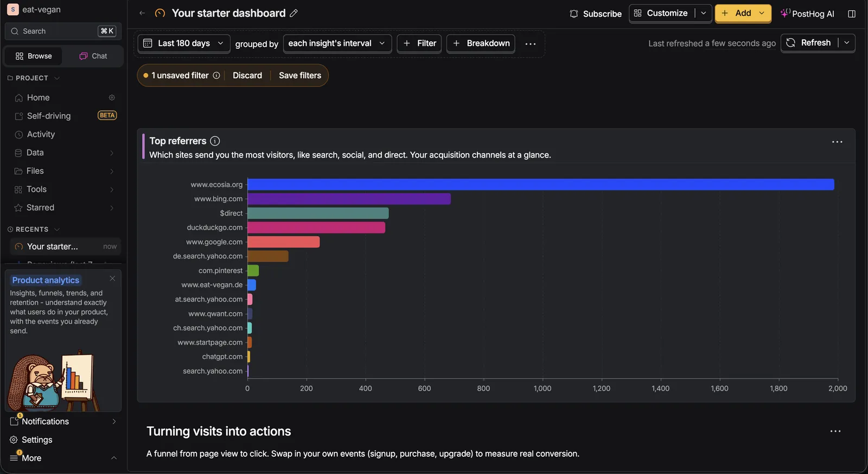The height and width of the screenshot is (474, 868).
Task: Open three-dot menu in filter bar
Action: (x=531, y=43)
